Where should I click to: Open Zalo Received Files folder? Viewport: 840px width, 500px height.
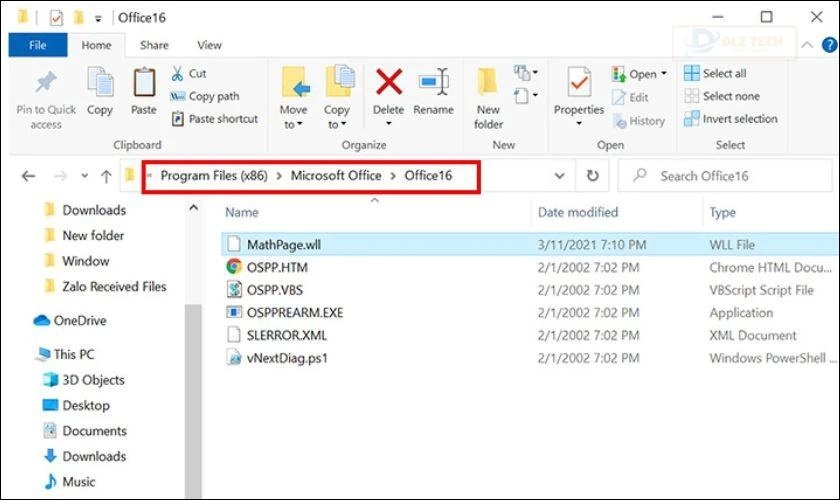[x=104, y=287]
